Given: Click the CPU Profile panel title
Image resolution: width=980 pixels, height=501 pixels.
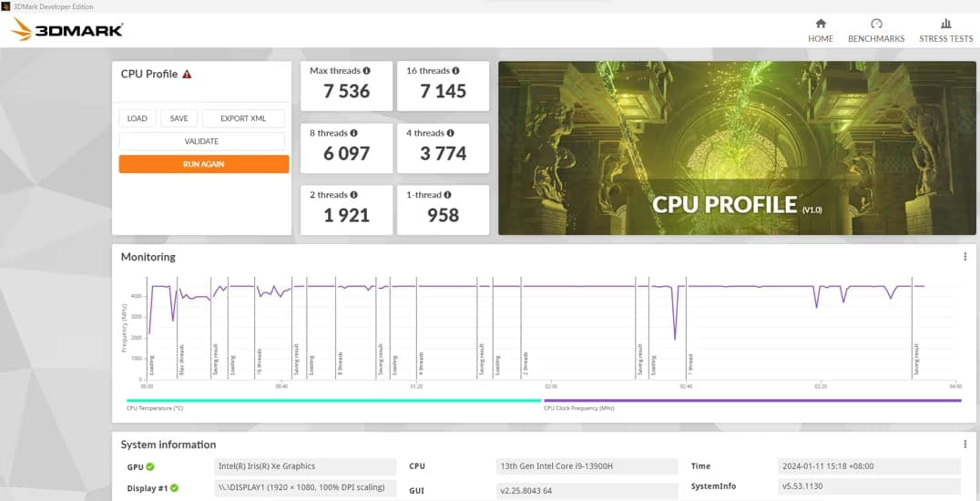Looking at the screenshot, I should click(x=149, y=74).
